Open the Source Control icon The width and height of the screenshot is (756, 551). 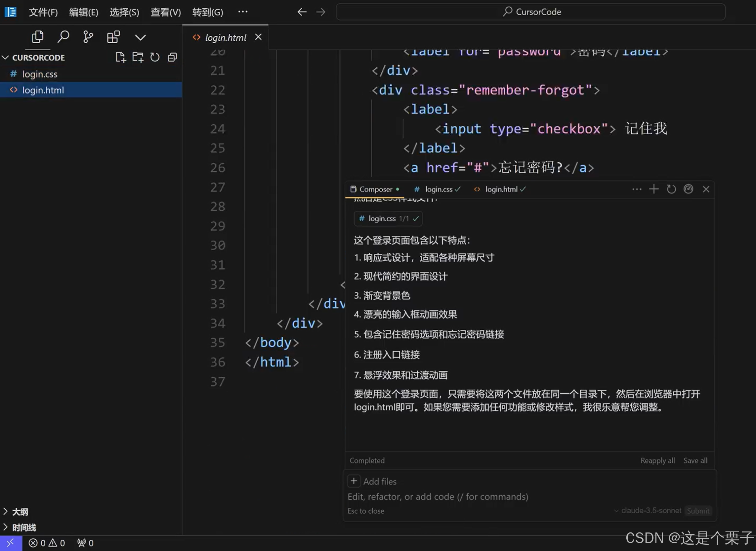(x=88, y=37)
